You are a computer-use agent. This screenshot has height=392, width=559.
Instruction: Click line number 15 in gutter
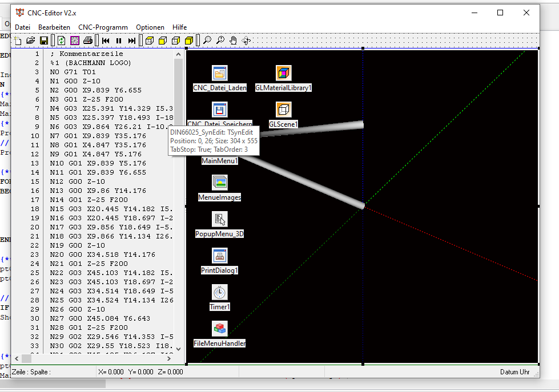point(35,181)
